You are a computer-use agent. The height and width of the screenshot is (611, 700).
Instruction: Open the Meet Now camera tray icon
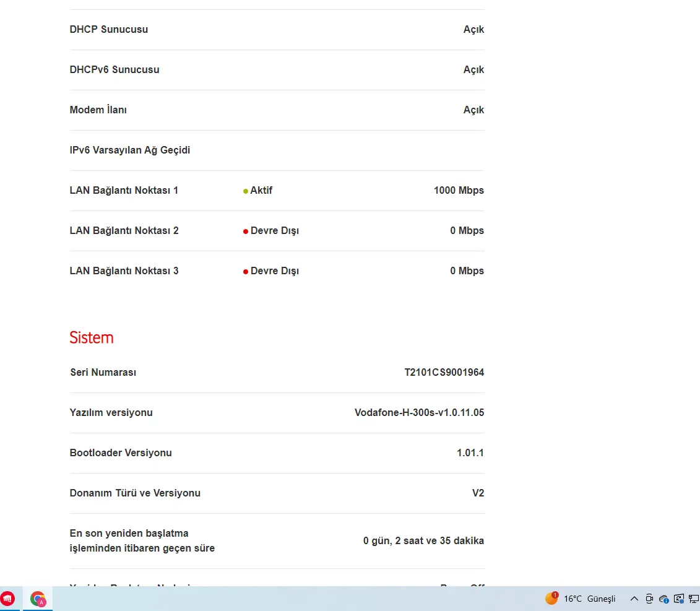tap(649, 599)
